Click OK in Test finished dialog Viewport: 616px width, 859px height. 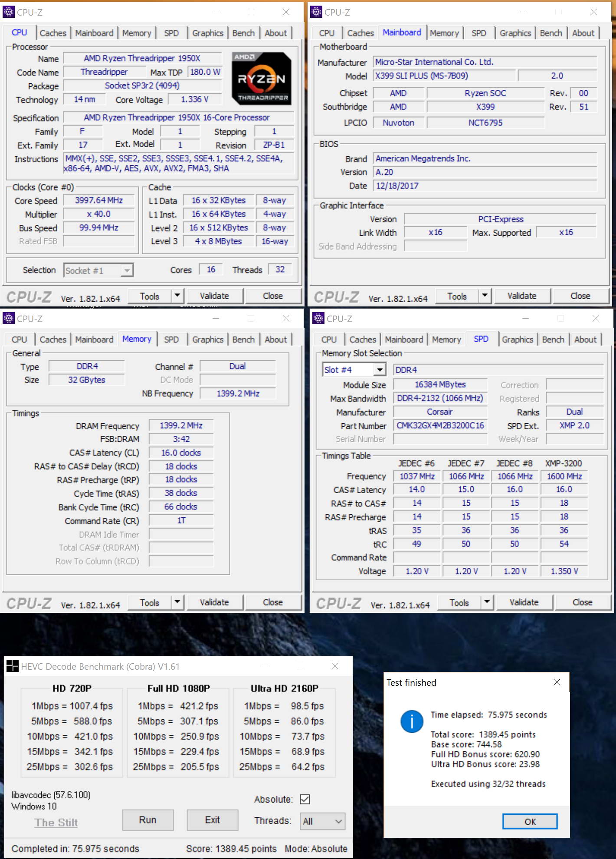(x=530, y=822)
